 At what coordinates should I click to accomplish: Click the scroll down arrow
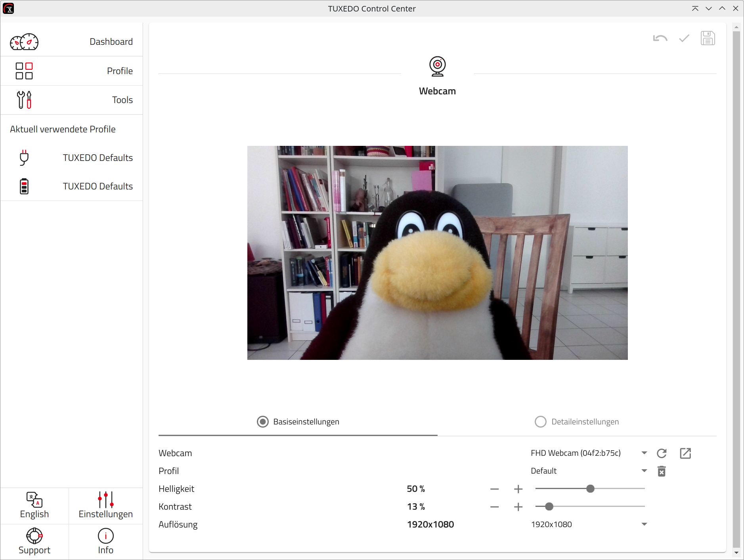tap(736, 552)
